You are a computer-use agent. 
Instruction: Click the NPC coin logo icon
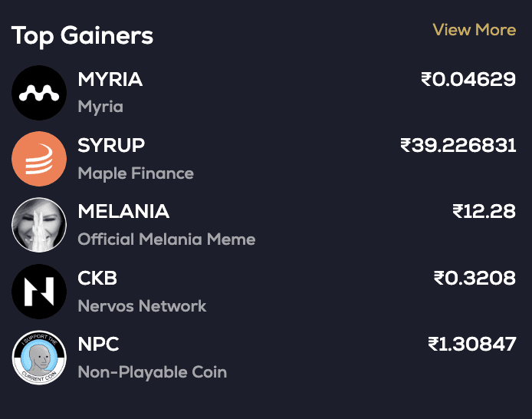[39, 358]
